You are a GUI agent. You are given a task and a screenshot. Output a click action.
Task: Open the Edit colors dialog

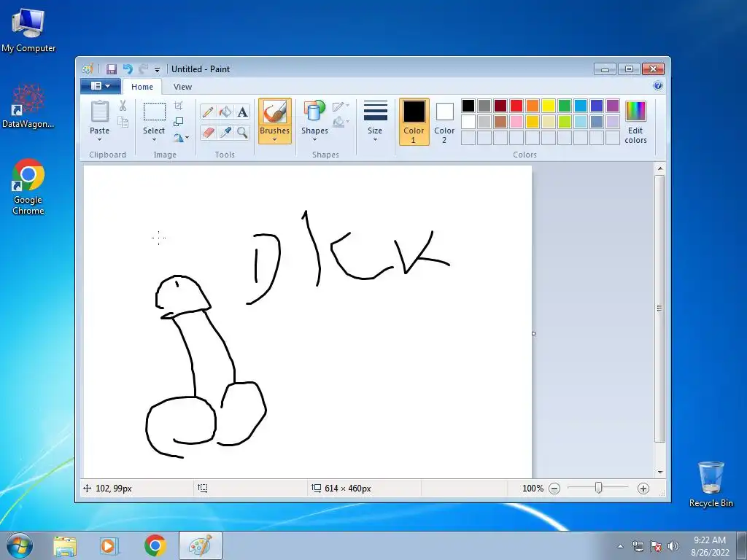[x=635, y=122]
